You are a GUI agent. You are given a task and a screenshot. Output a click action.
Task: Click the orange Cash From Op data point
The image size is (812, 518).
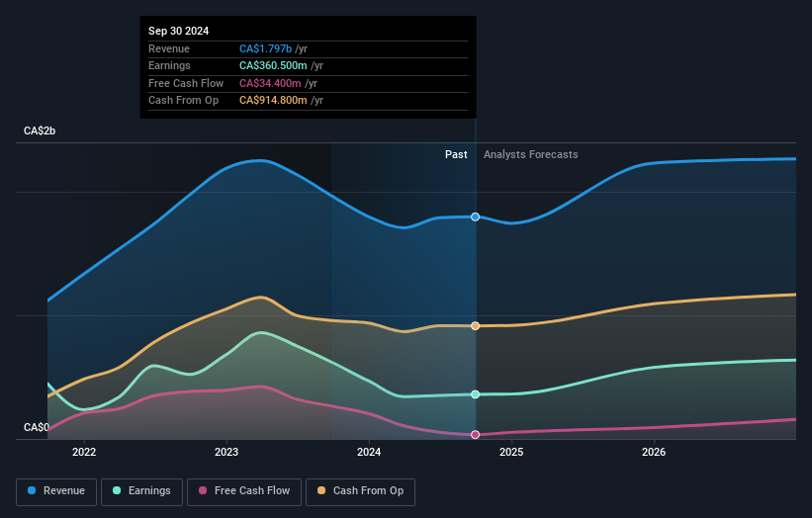(476, 326)
